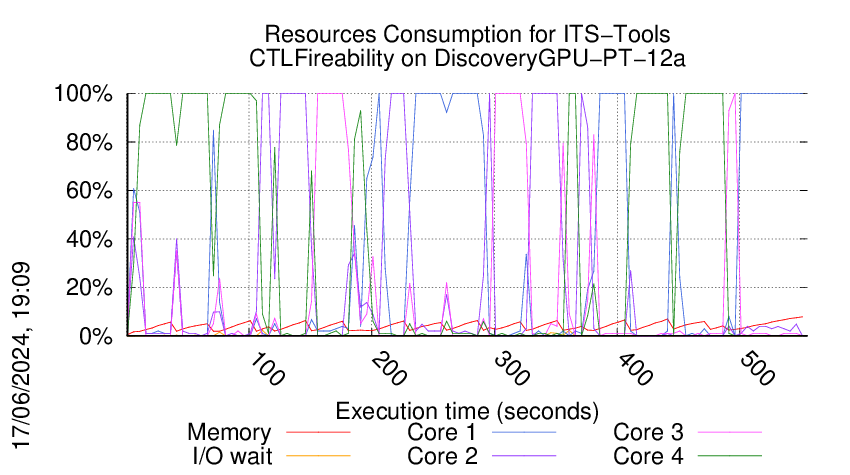This screenshot has width=850, height=475.
Task: Click the x-axis tick label 100
Action: click(x=267, y=369)
